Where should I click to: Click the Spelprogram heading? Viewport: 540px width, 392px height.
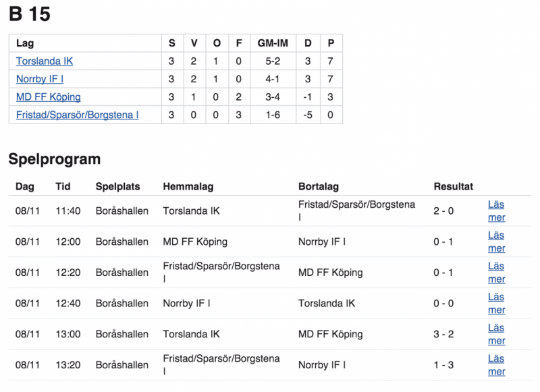click(55, 159)
